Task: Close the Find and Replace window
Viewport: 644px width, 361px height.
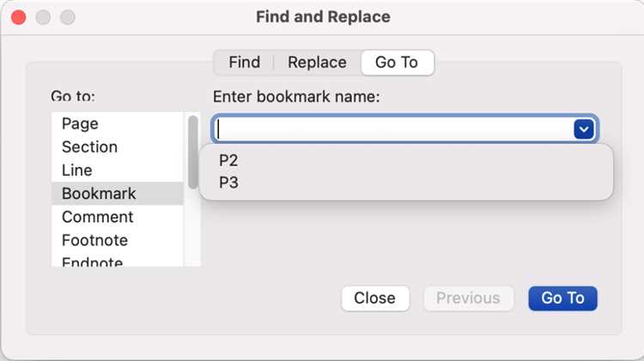Action: (18, 17)
